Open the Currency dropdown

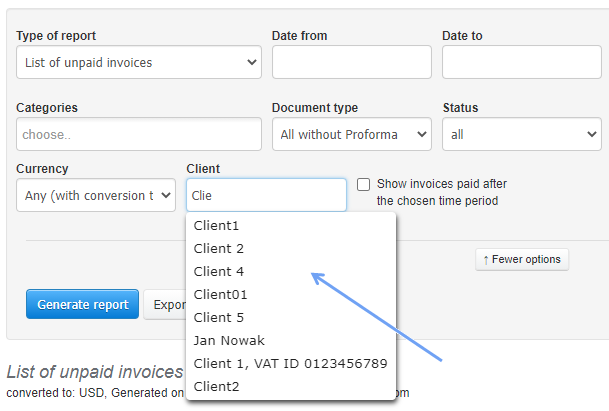pyautogui.click(x=96, y=195)
